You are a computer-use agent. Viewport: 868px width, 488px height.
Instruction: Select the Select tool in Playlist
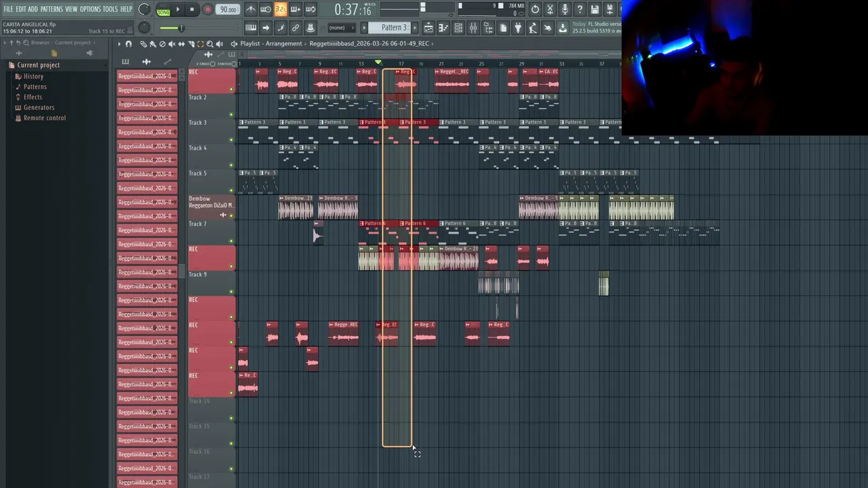[x=200, y=43]
